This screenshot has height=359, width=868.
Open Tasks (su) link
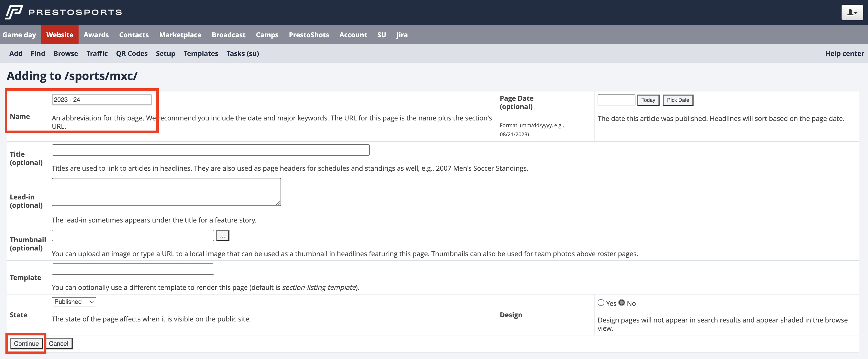click(x=243, y=53)
